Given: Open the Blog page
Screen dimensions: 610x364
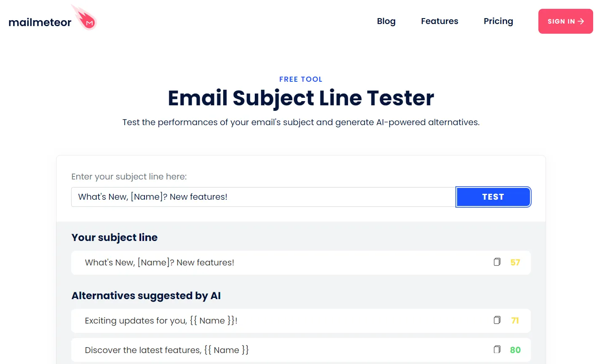Looking at the screenshot, I should [x=386, y=21].
